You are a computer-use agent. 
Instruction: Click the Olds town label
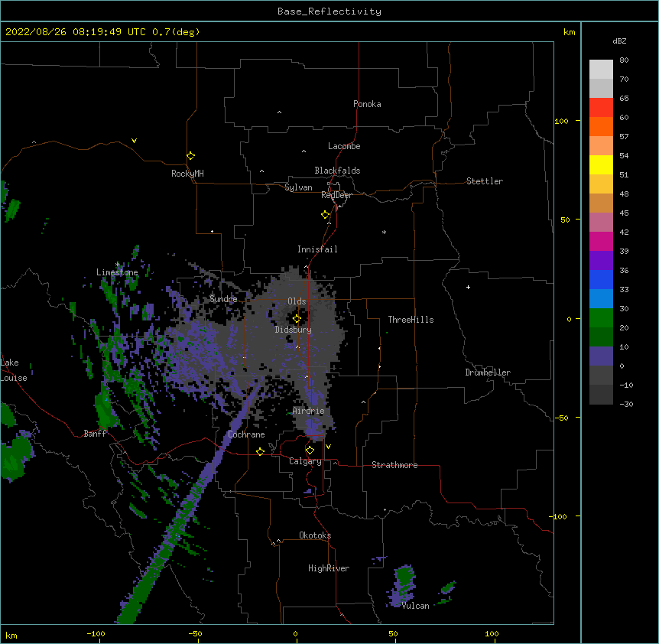point(297,301)
